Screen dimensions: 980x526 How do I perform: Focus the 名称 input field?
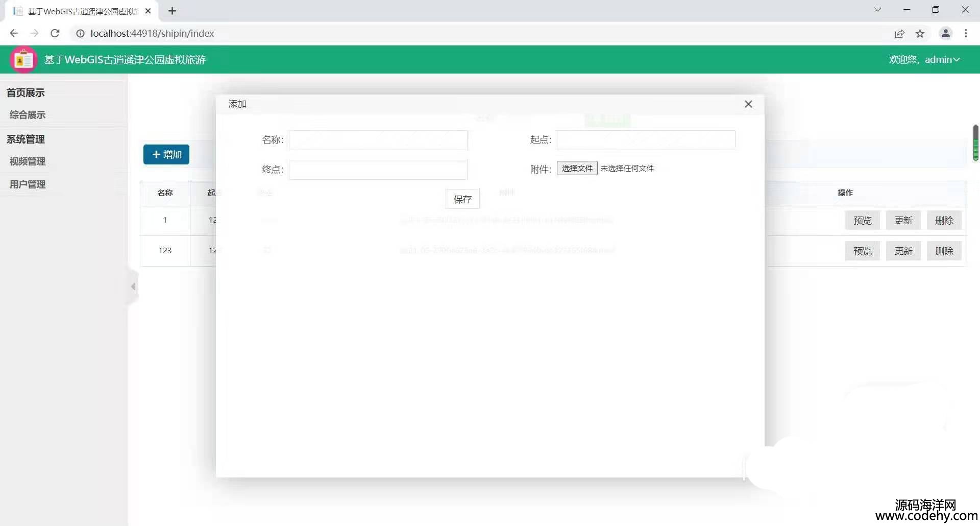(x=378, y=140)
